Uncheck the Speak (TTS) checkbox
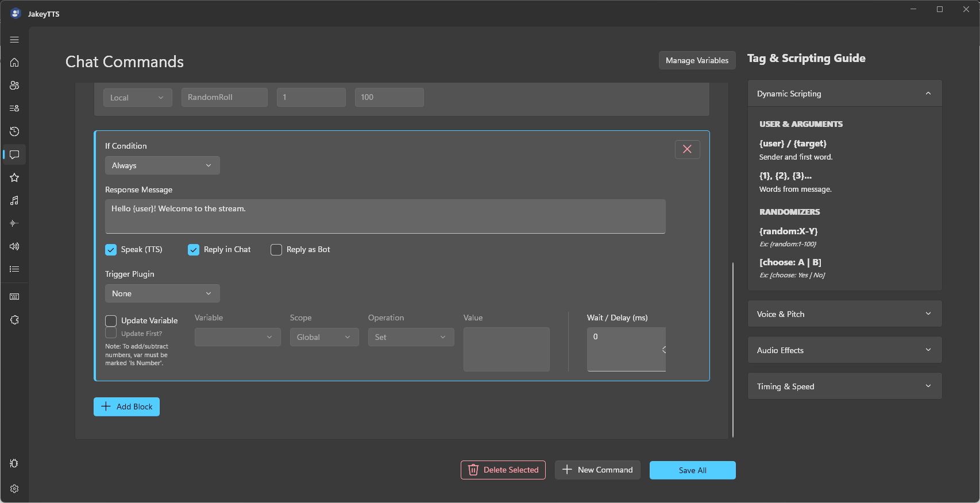The width and height of the screenshot is (980, 503). 111,250
